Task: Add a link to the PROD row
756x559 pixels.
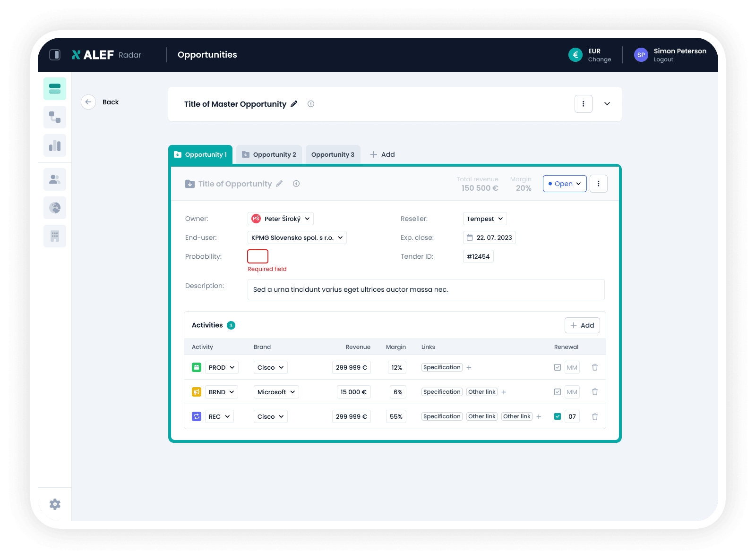Action: point(469,367)
